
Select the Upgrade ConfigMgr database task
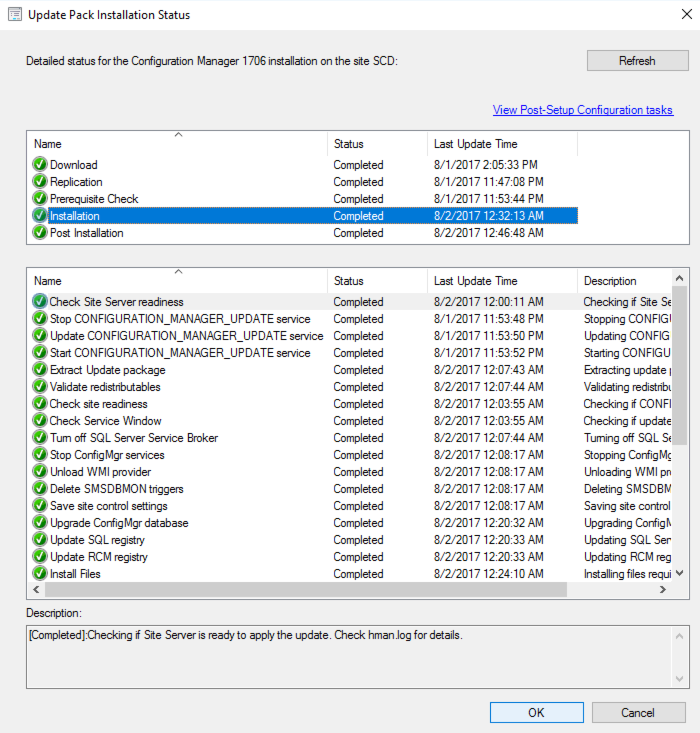[x=119, y=523]
